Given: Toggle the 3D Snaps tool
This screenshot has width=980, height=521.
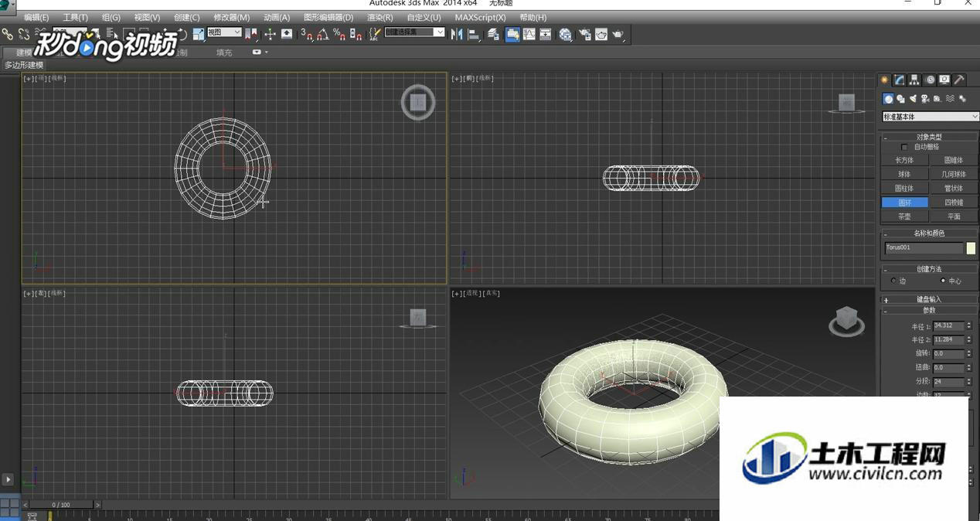Looking at the screenshot, I should pos(307,34).
